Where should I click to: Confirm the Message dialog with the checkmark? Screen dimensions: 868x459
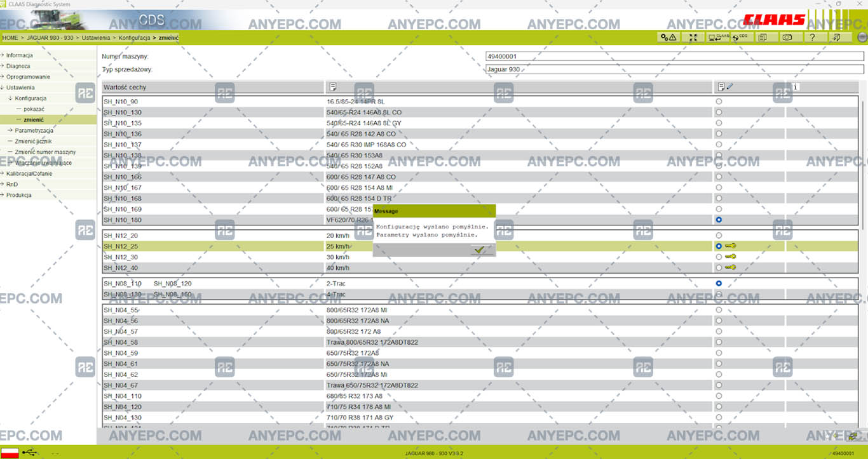coord(482,250)
